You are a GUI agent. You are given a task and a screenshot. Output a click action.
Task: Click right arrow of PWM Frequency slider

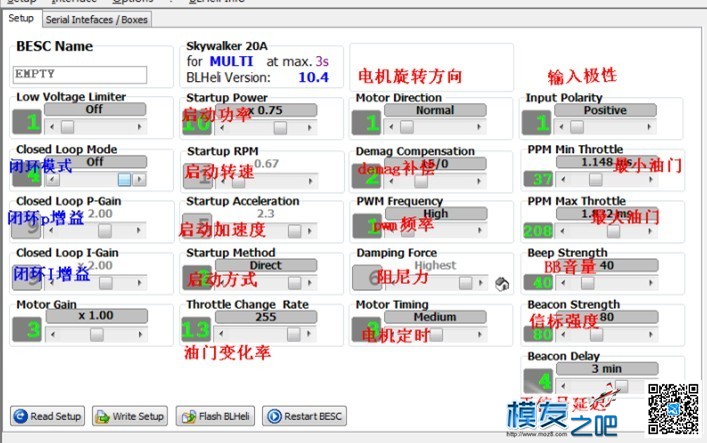(480, 231)
